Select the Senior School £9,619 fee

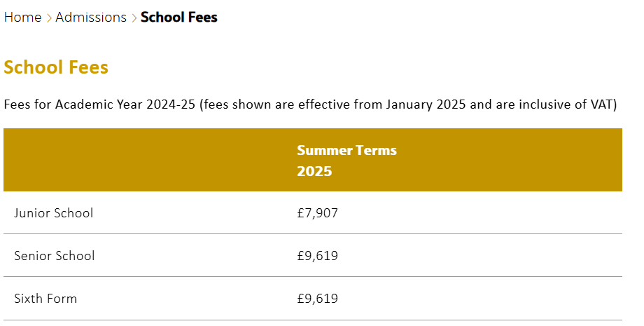[x=318, y=256]
